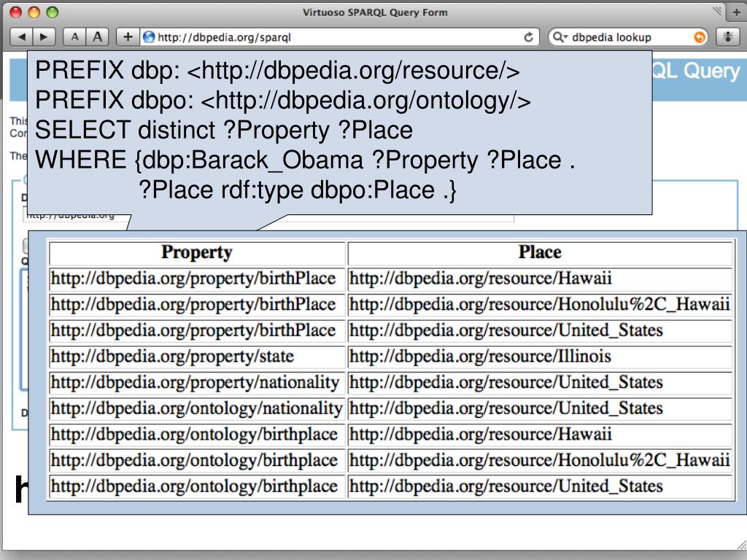Screen dimensions: 747x560
Task: Click the green zoom window button
Action: (x=52, y=12)
